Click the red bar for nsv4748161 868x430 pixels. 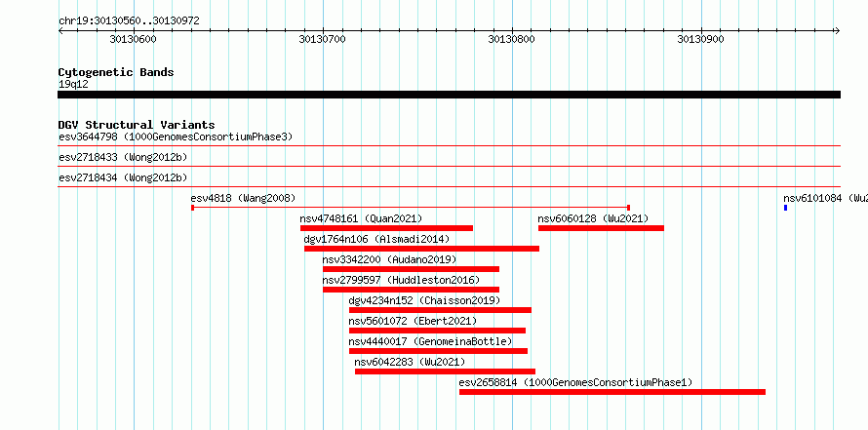click(386, 228)
